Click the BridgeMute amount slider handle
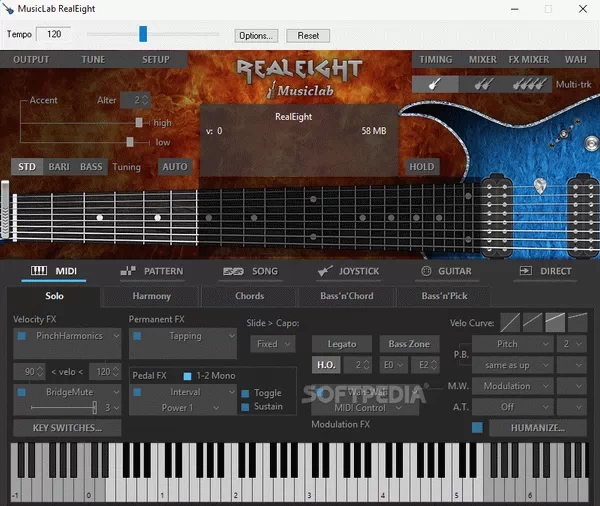The image size is (600, 506). pyautogui.click(x=95, y=407)
